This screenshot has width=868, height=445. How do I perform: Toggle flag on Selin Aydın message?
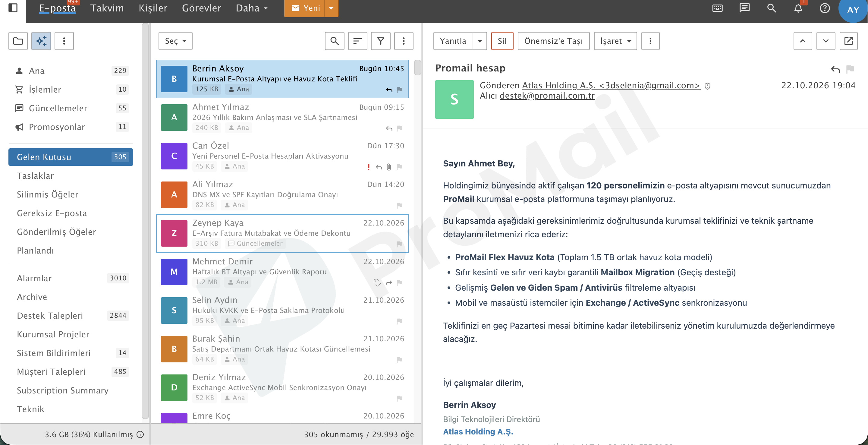pos(400,321)
